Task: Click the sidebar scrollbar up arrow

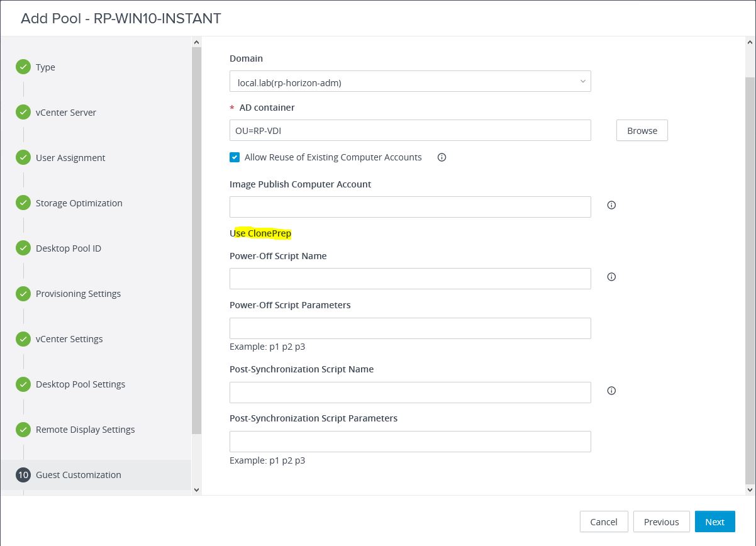Action: [196, 42]
